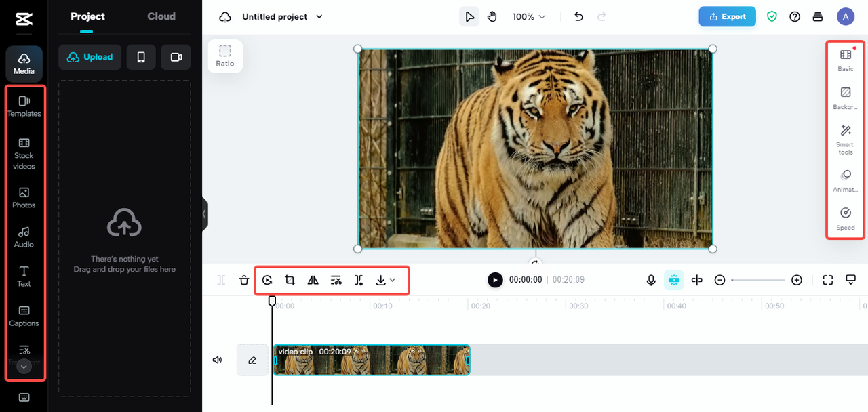The image size is (868, 412).
Task: Mute the video track speaker
Action: tap(218, 360)
